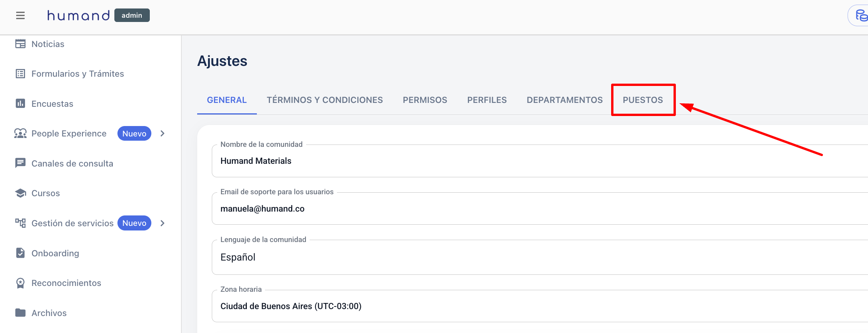Image resolution: width=868 pixels, height=333 pixels.
Task: Click the humand admin logo
Action: pyautogui.click(x=98, y=15)
